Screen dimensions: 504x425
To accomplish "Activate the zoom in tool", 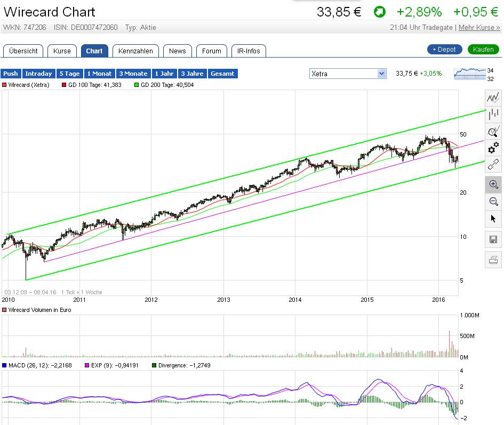I will coord(493,185).
